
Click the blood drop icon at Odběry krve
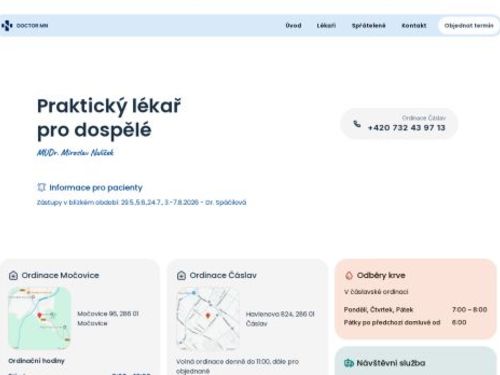click(x=349, y=275)
